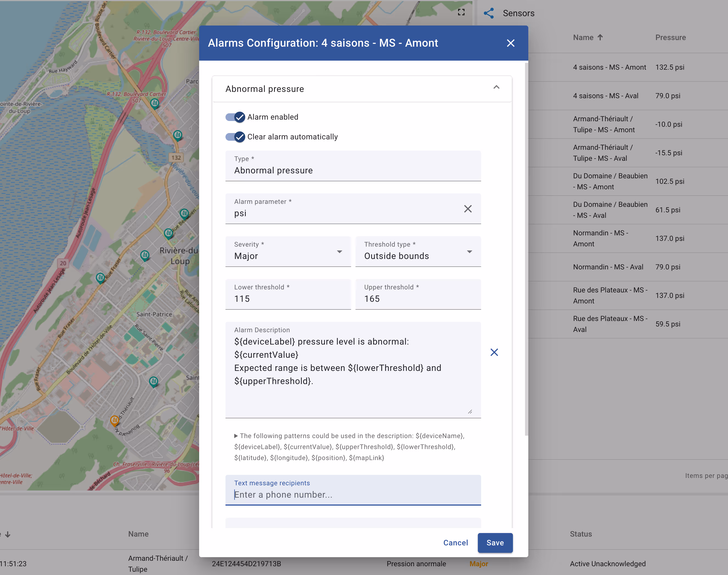Expand description patterns disclosure triangle
The image size is (728, 575).
tap(236, 436)
